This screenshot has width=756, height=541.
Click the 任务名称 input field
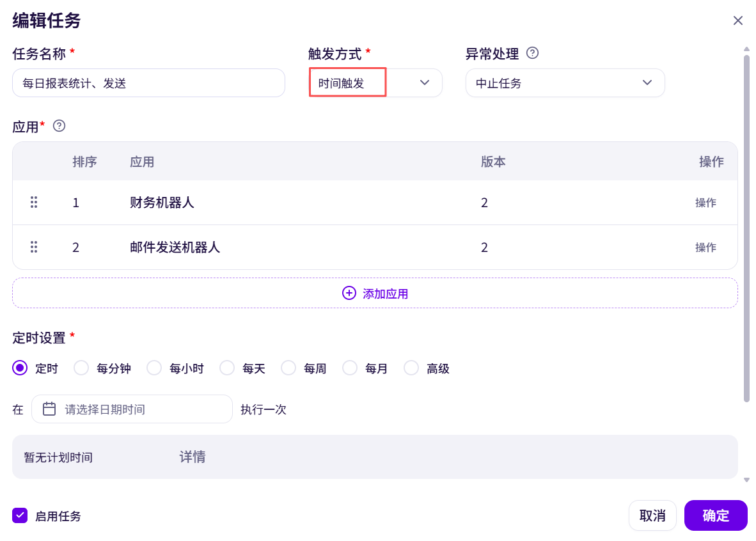pyautogui.click(x=148, y=83)
